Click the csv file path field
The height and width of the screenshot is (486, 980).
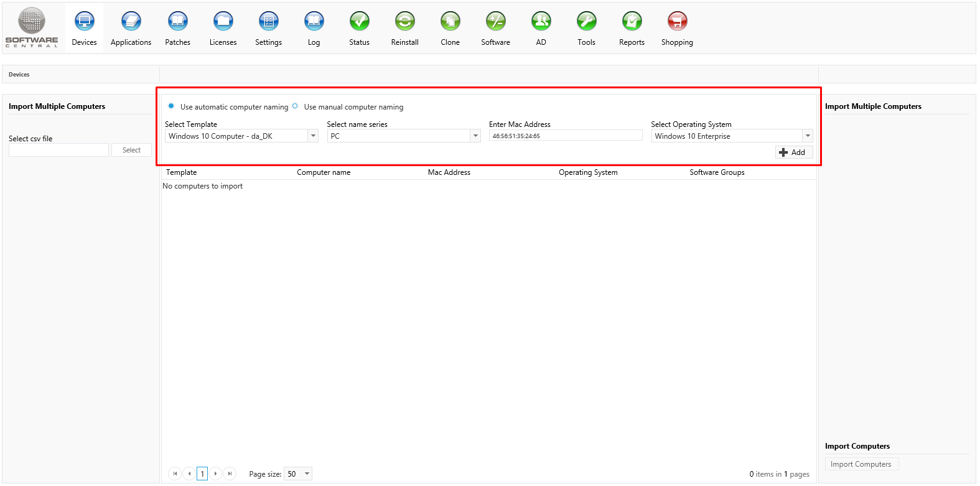click(58, 150)
